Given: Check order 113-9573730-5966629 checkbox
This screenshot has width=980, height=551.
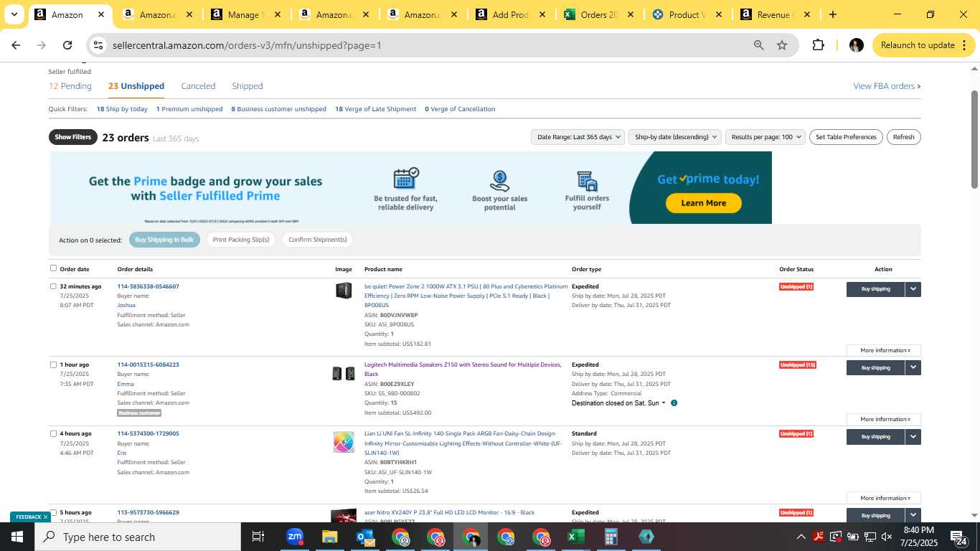Looking at the screenshot, I should pyautogui.click(x=53, y=512).
